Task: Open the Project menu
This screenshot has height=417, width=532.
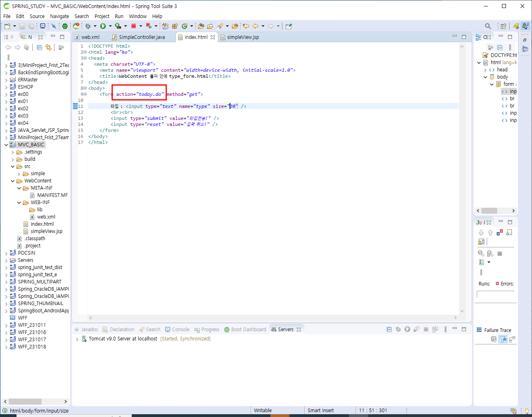Action: coord(102,16)
